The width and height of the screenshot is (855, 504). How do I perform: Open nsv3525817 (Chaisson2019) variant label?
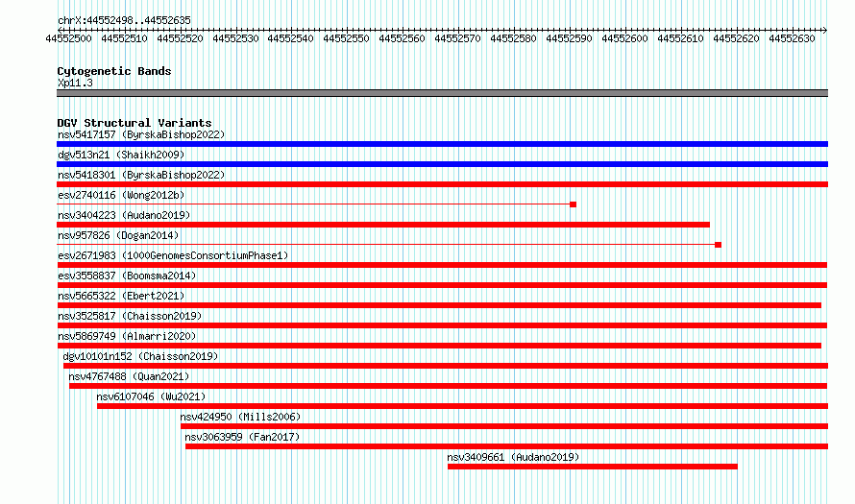click(130, 316)
